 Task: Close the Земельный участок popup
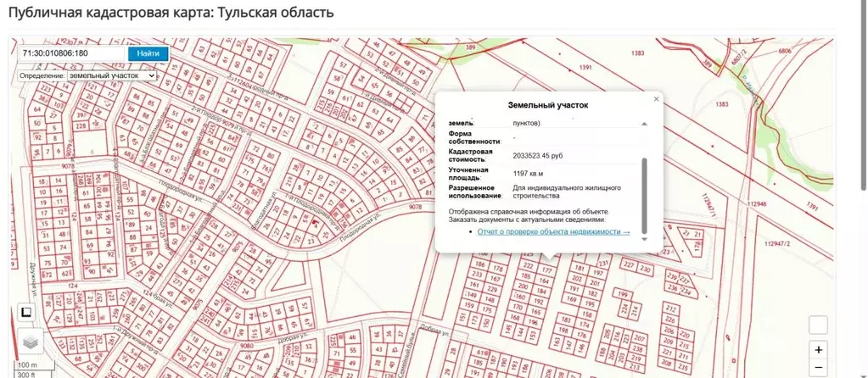pyautogui.click(x=656, y=99)
